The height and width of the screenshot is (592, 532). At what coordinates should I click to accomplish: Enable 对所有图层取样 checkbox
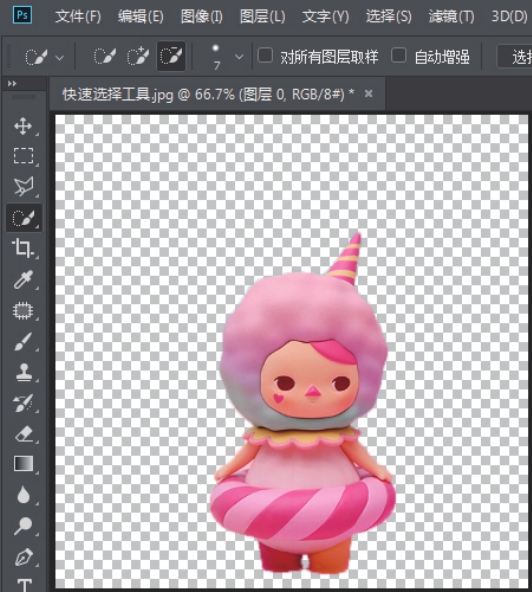(265, 56)
